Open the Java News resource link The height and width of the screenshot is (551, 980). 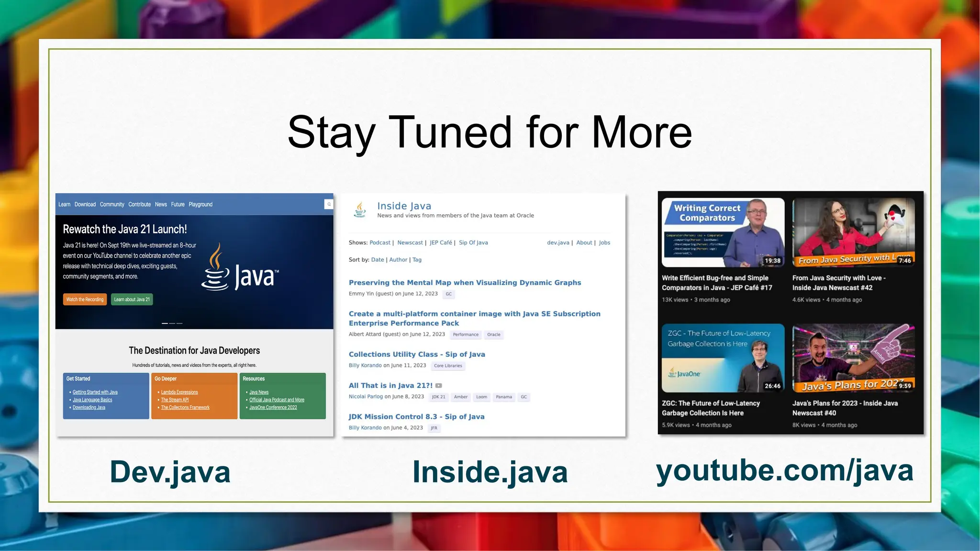pos(259,392)
